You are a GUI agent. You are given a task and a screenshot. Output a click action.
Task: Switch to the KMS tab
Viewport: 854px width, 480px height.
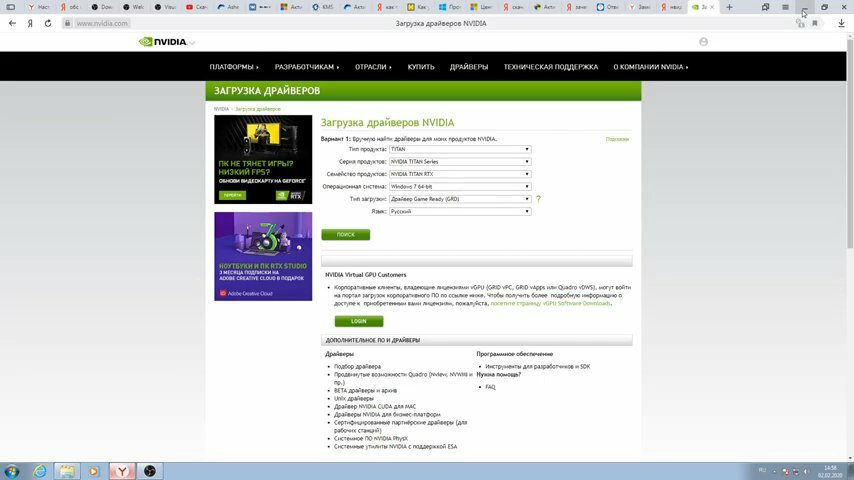pyautogui.click(x=324, y=7)
